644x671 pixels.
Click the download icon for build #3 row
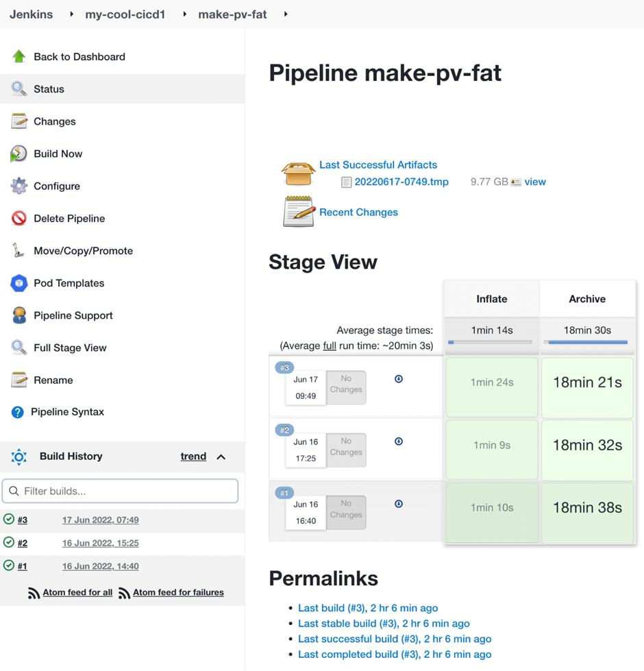[x=399, y=379]
